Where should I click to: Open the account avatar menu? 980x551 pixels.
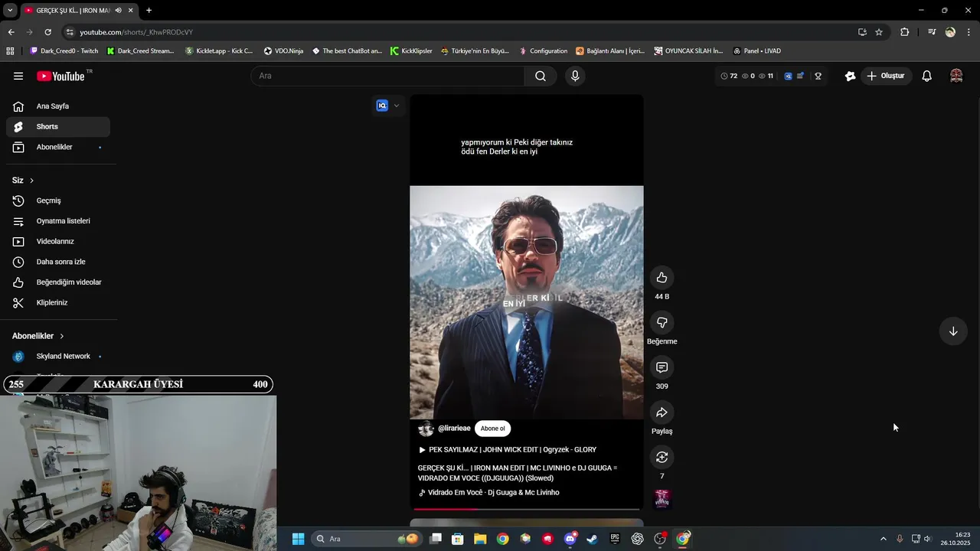pos(956,76)
